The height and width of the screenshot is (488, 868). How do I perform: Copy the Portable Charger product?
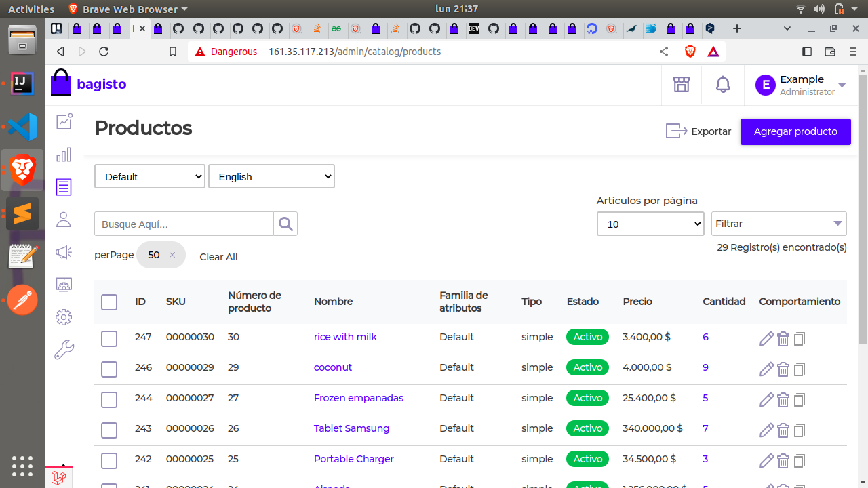pyautogui.click(x=800, y=460)
